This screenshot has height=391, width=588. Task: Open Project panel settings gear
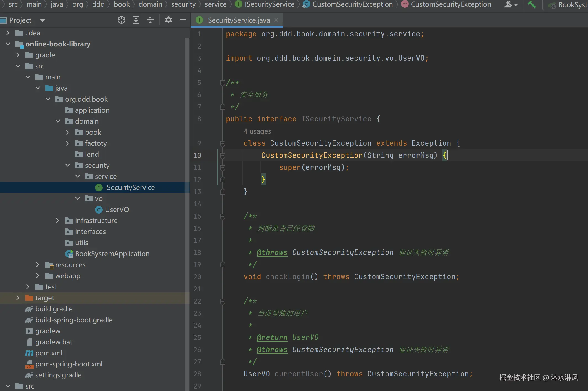(168, 20)
